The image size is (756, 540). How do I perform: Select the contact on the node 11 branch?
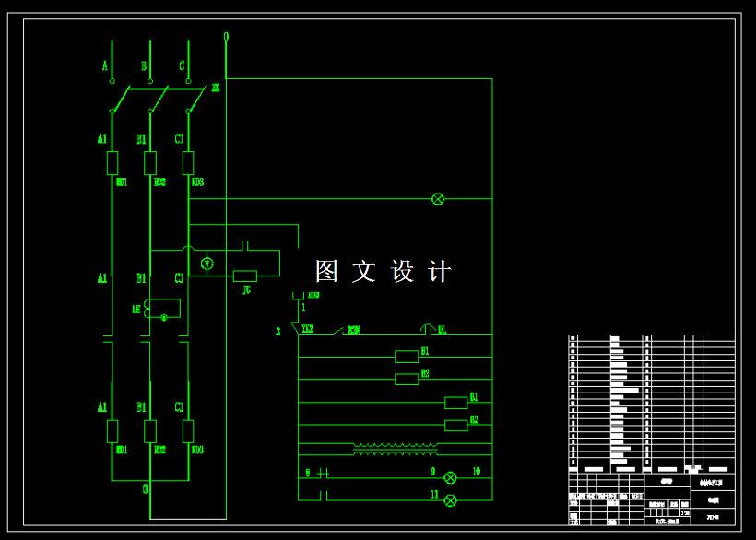324,496
